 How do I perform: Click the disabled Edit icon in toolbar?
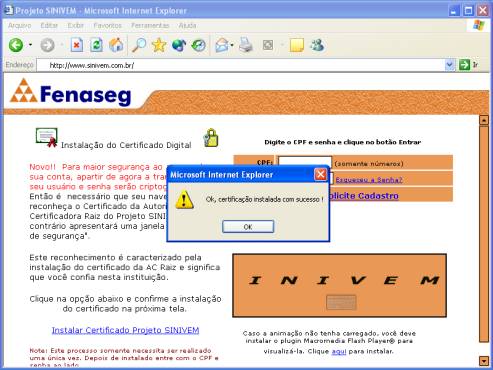coord(268,45)
